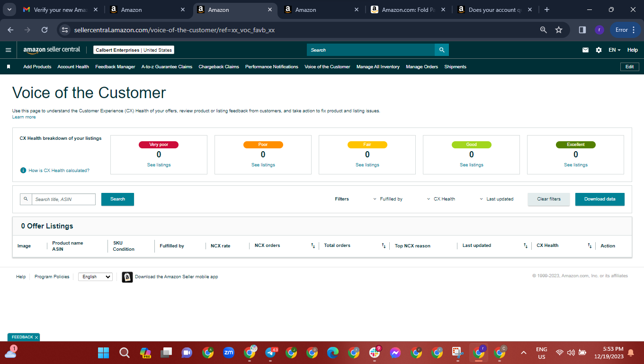Open Windows taskbar search
Screen dimensions: 644x364
click(x=124, y=353)
